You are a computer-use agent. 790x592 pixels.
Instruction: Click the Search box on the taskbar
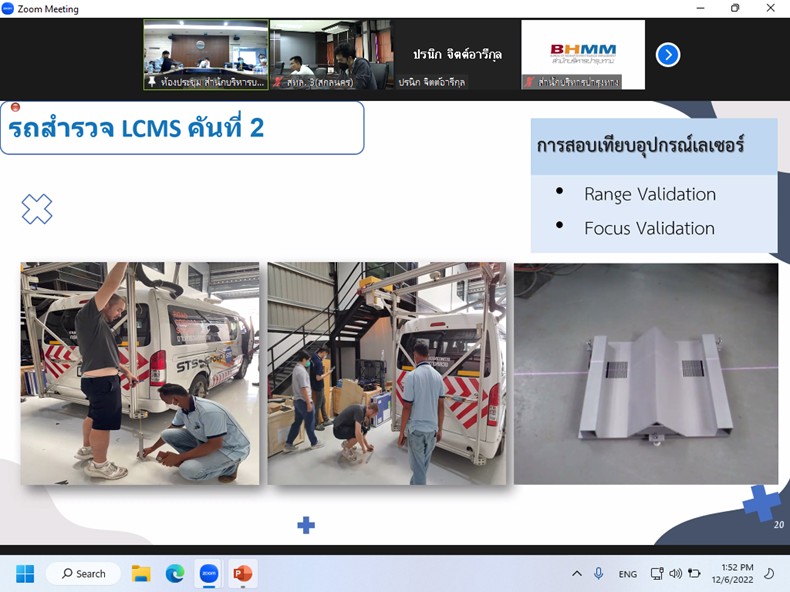83,574
